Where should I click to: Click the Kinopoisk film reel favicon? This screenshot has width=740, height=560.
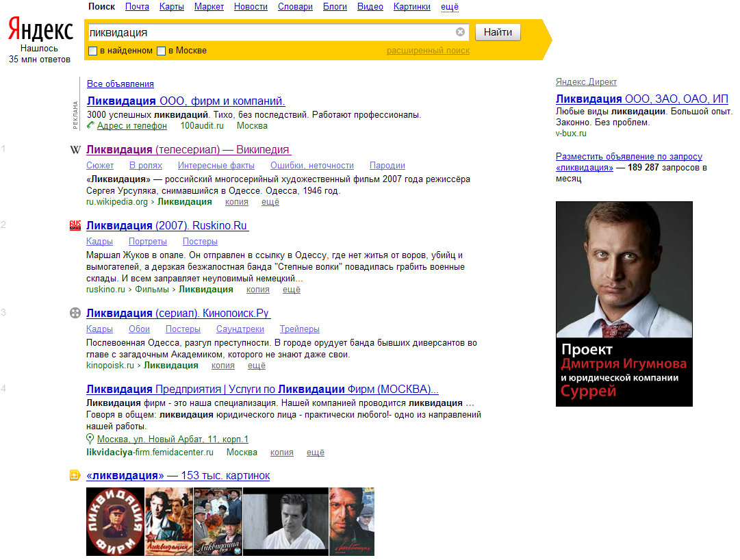(x=75, y=314)
